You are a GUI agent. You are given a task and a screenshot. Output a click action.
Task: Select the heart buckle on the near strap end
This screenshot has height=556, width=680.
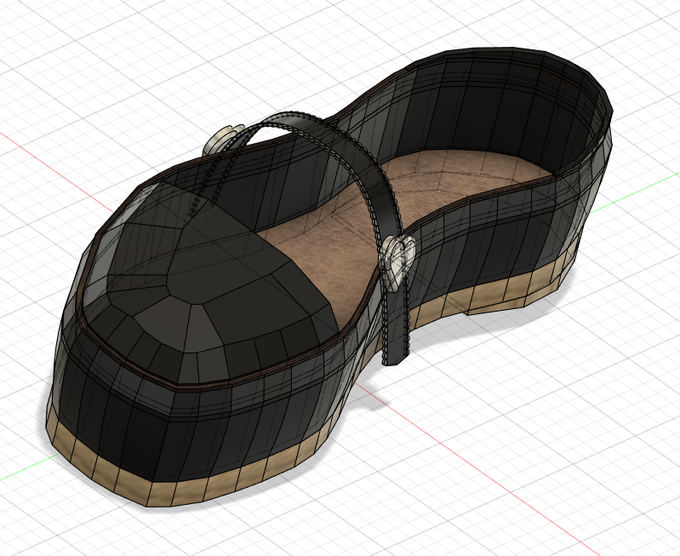click(x=398, y=263)
